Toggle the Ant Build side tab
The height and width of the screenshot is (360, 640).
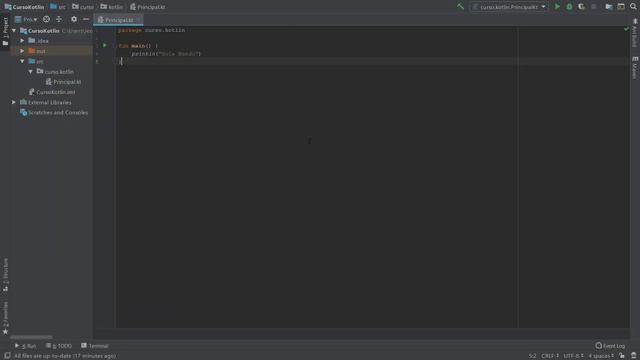pyautogui.click(x=635, y=33)
